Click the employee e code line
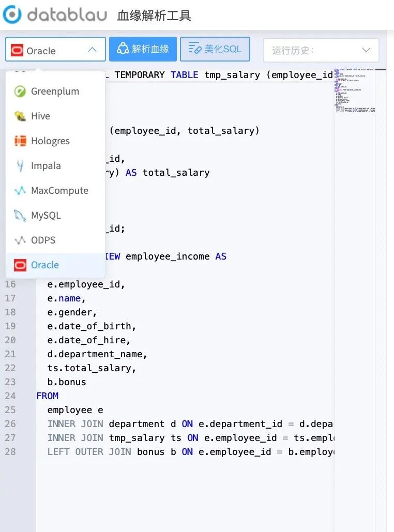The width and height of the screenshot is (394, 532). coord(75,410)
